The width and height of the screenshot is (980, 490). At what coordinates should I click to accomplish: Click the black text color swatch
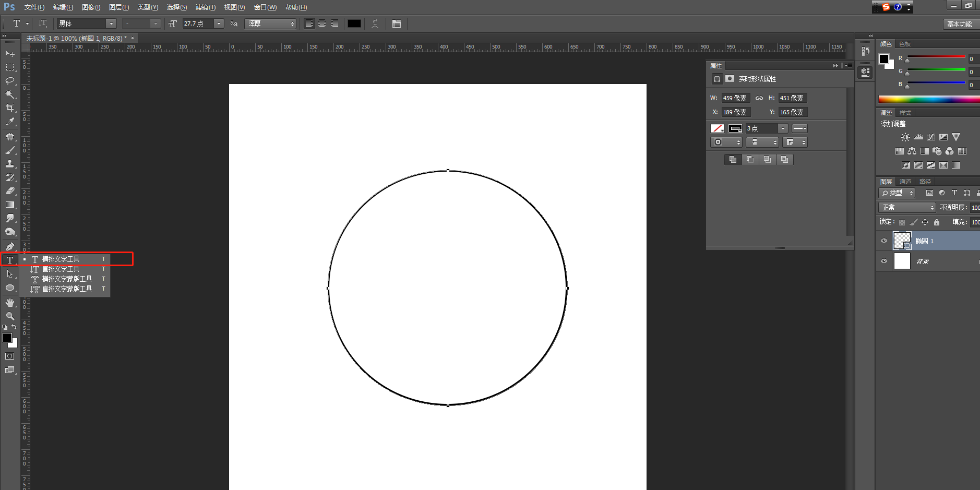(x=354, y=24)
